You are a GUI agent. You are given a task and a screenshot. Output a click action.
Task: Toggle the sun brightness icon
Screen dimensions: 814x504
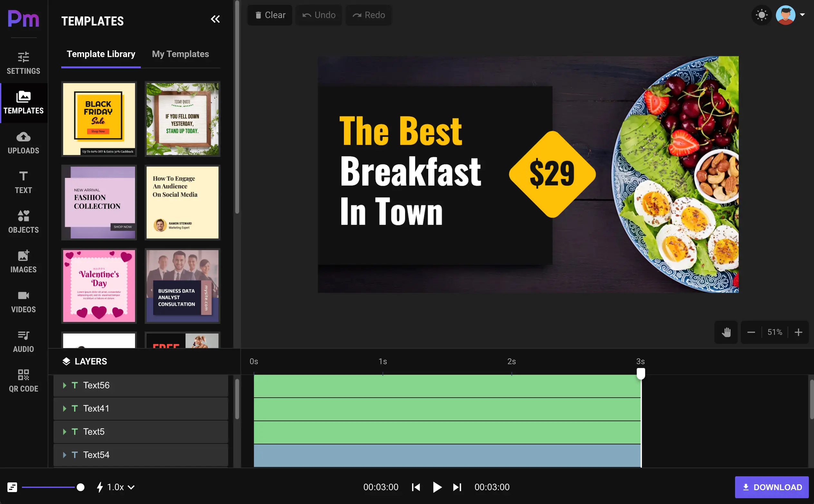pos(762,15)
